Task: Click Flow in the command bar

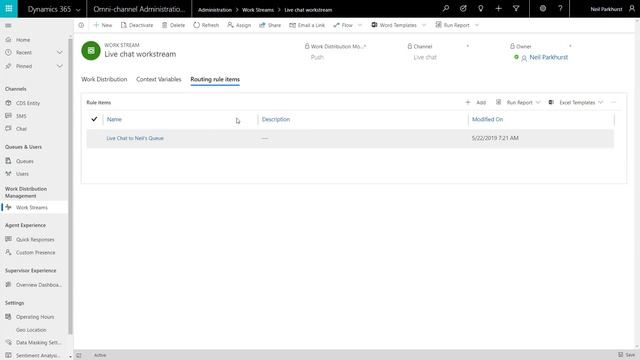Action: tap(343, 25)
